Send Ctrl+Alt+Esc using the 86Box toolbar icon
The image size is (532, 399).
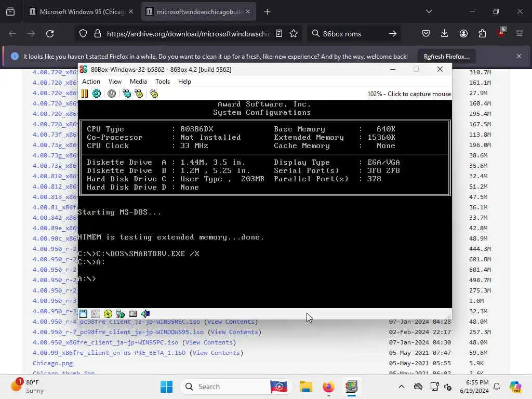139,94
